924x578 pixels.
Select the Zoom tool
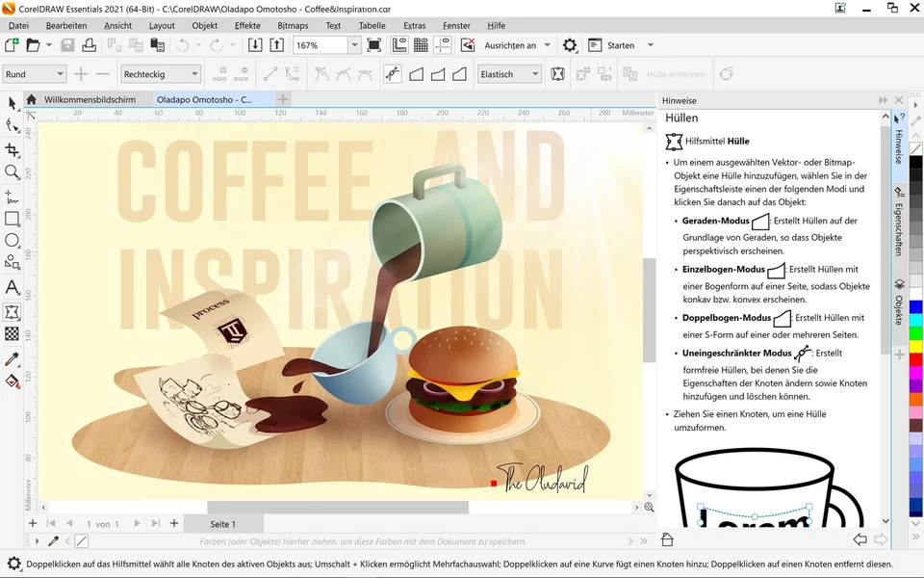click(13, 172)
